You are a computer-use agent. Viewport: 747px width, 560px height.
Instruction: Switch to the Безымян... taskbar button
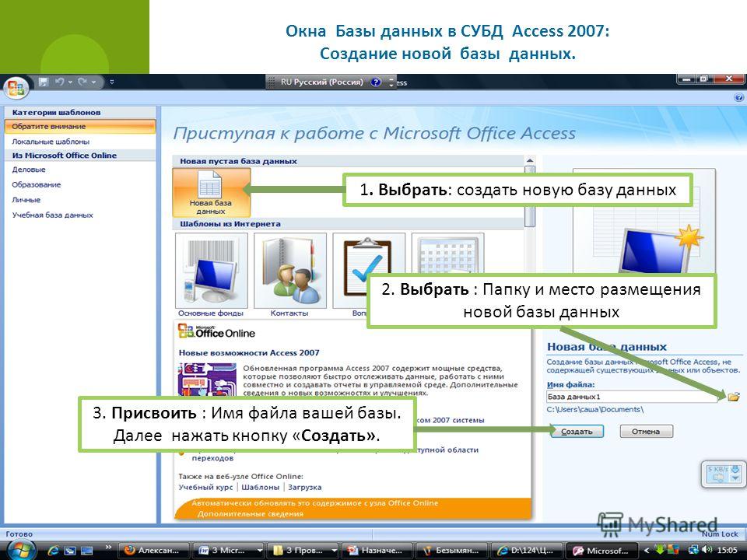pos(452,551)
